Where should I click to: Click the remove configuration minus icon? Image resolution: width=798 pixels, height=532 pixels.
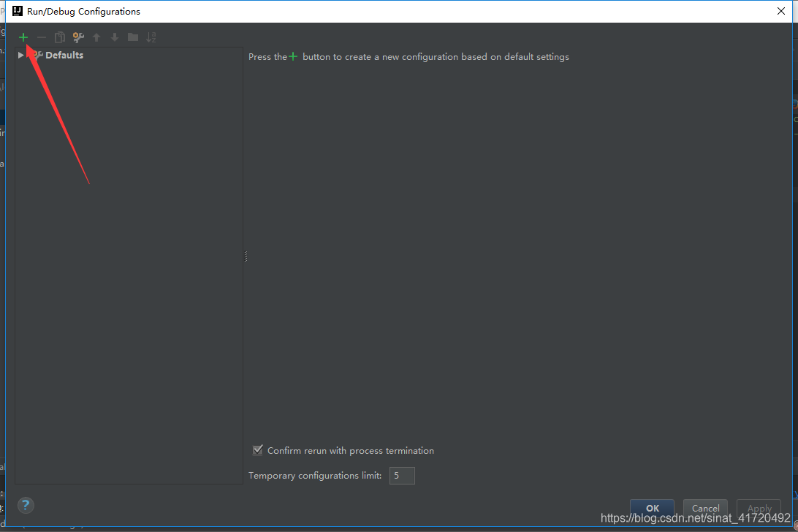click(x=42, y=37)
